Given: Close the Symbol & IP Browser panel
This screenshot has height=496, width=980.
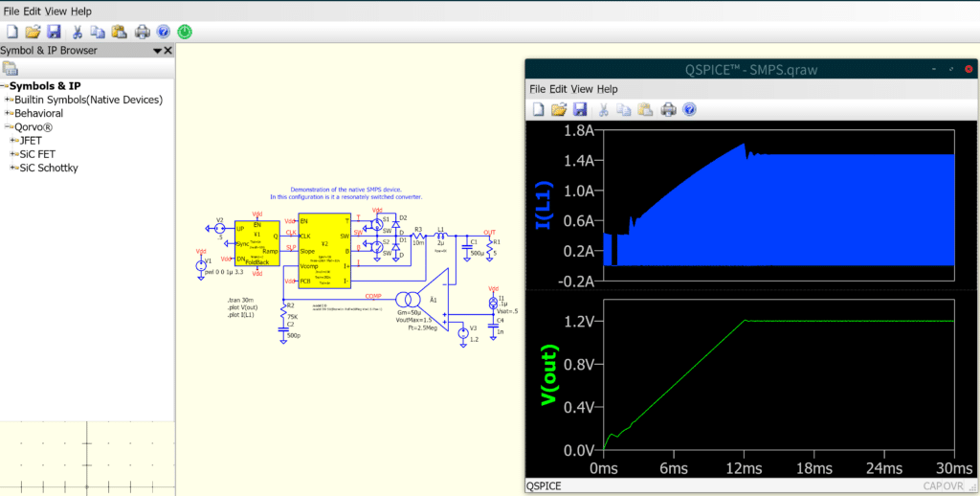Looking at the screenshot, I should click(167, 51).
